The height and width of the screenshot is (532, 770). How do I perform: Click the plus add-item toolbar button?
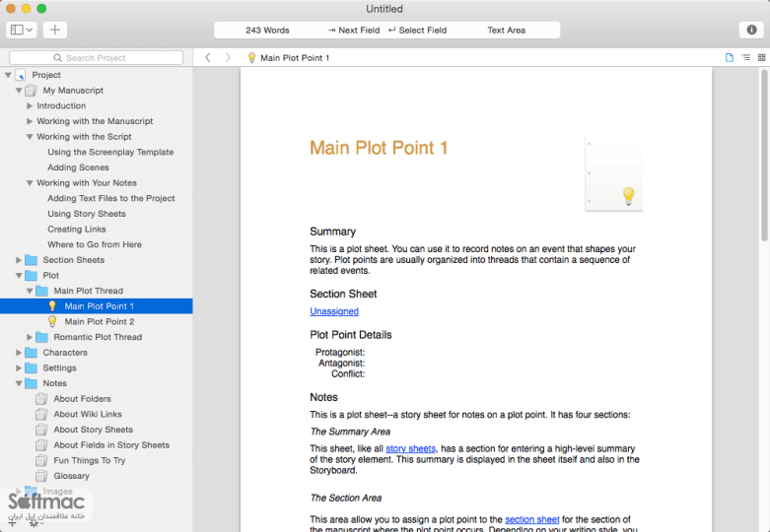tap(55, 30)
